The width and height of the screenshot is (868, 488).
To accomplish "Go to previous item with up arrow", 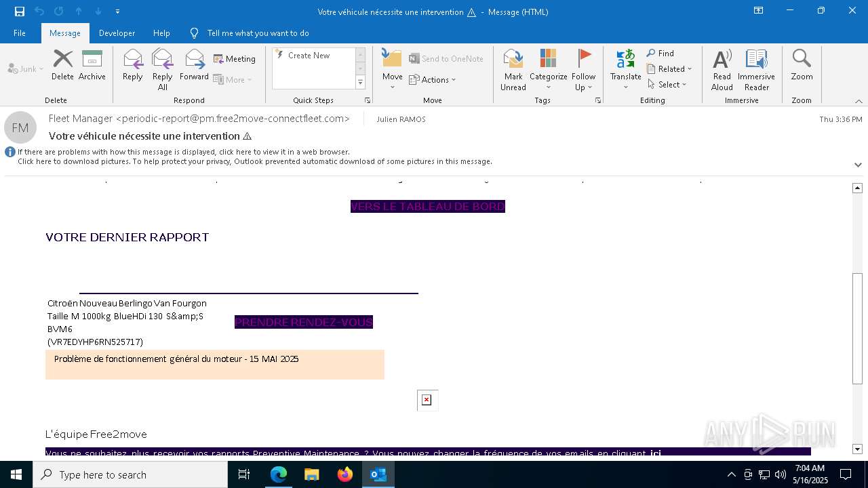I will 79,12.
